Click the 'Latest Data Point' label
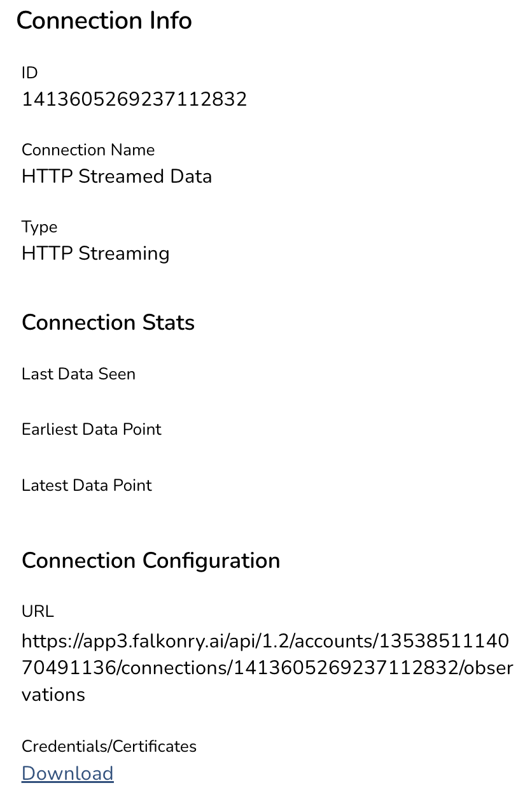Image resolution: width=532 pixels, height=797 pixels. coord(87,485)
